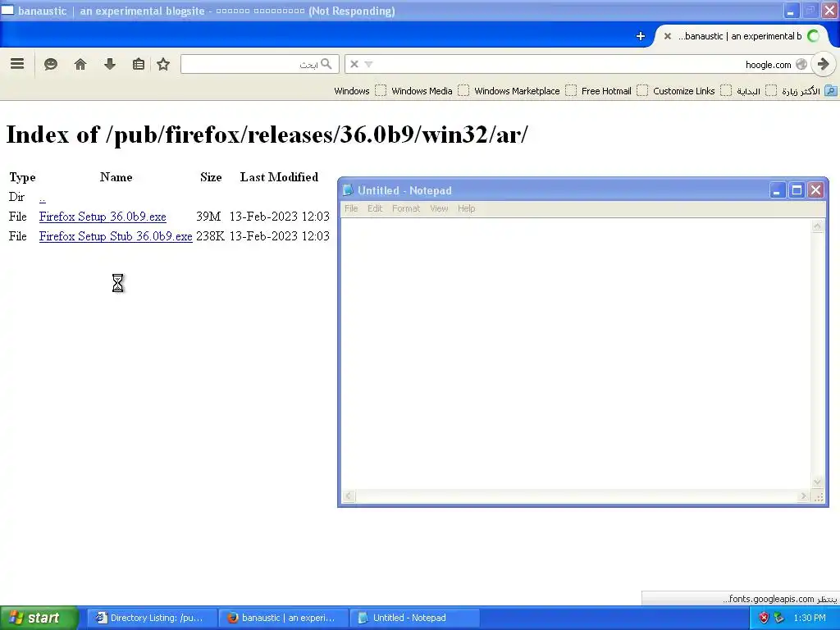Click the chat smiley icon in toolbar
Viewport: 840px width, 630px height.
[51, 64]
